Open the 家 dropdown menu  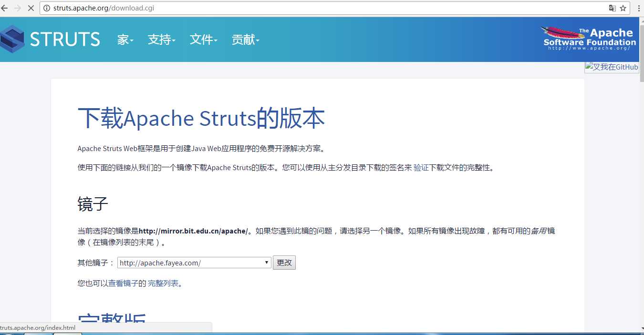tap(125, 40)
